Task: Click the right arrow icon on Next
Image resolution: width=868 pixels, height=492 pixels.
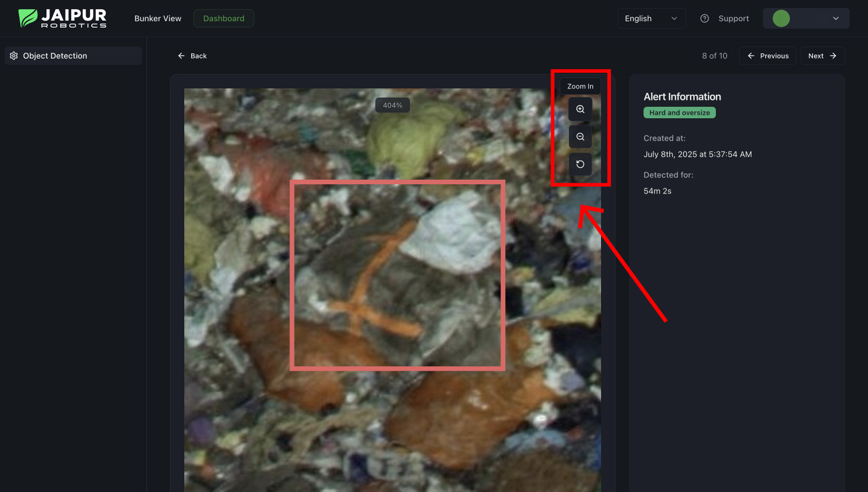Action: click(x=833, y=56)
